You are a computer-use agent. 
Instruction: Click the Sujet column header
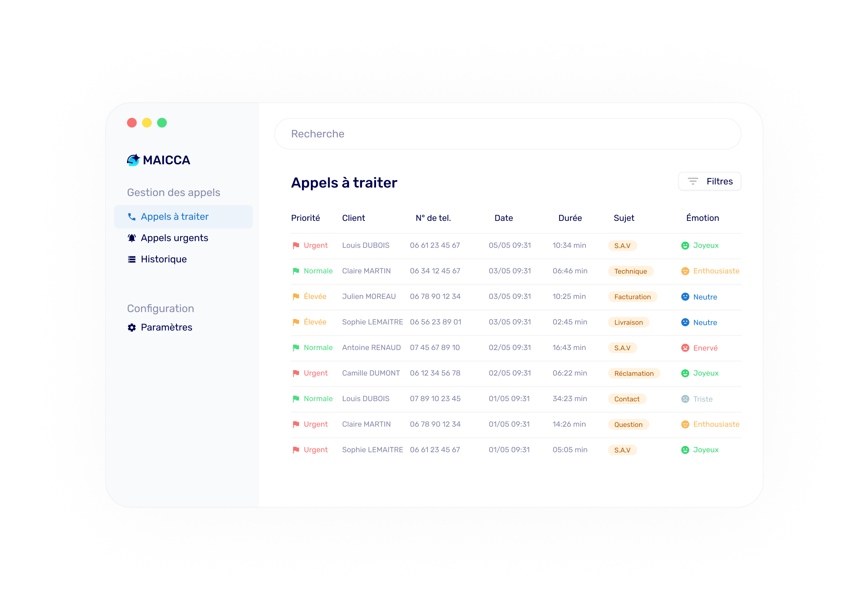coord(624,218)
